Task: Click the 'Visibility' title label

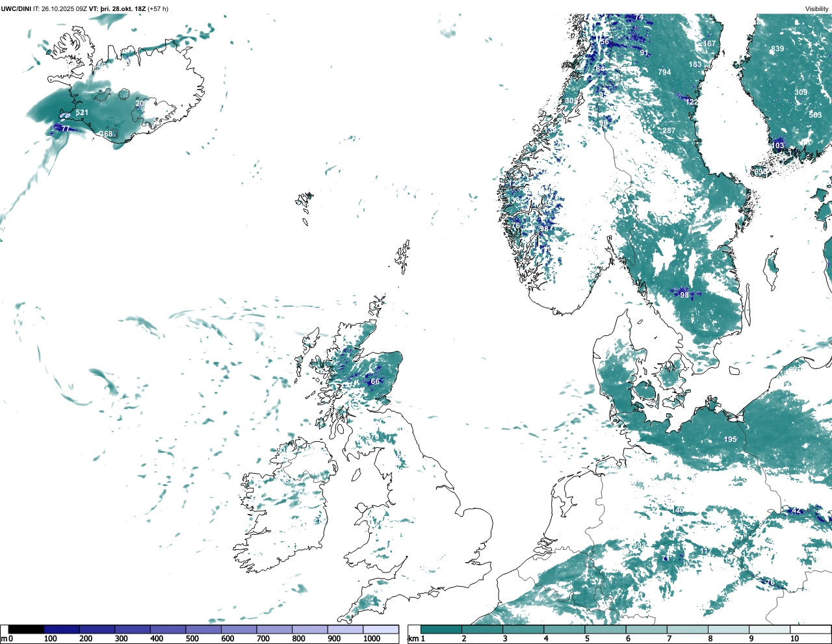Action: [x=817, y=8]
